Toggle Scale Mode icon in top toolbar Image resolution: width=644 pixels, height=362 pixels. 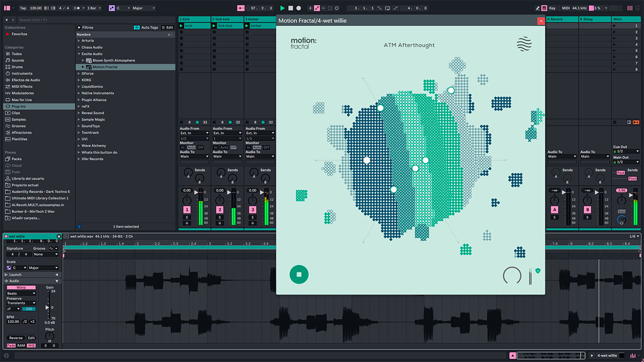click(112, 8)
